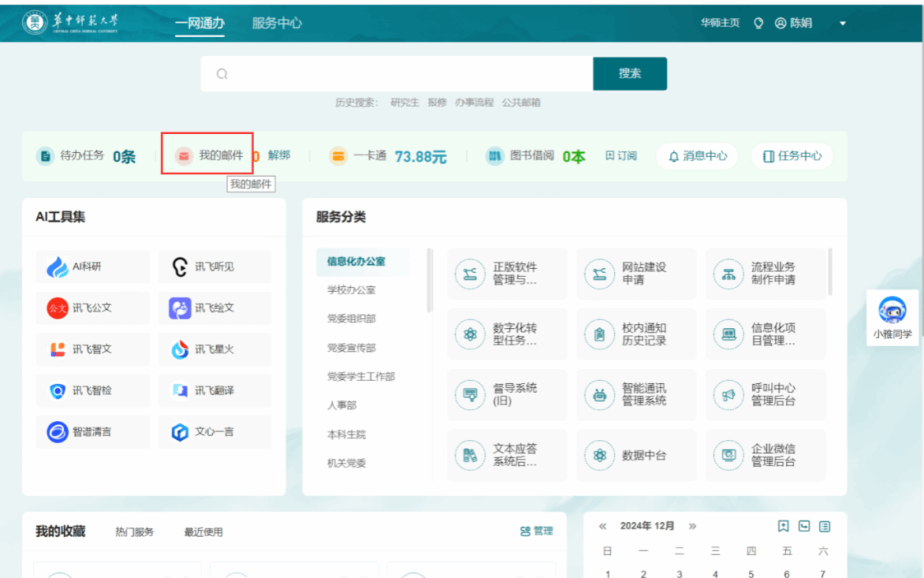Expand the user dropdown next to 陈娟
Image resolution: width=924 pixels, height=578 pixels.
click(x=843, y=24)
